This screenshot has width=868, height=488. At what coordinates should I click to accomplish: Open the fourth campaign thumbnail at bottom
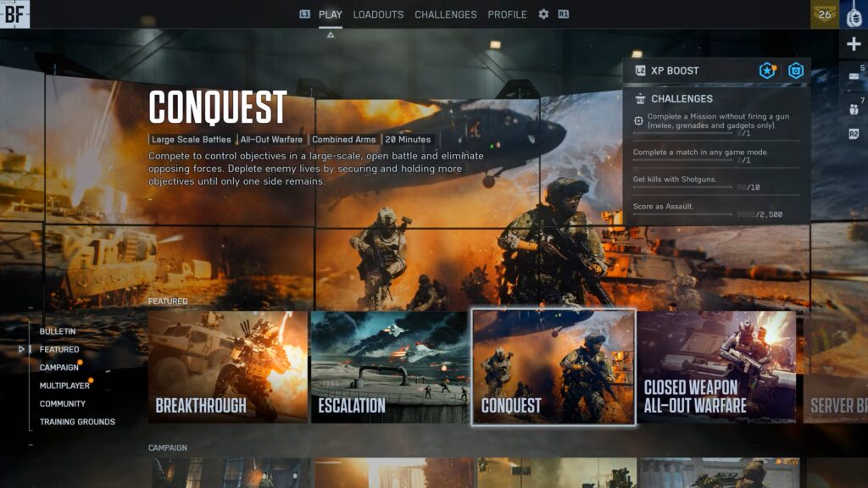coord(719,473)
